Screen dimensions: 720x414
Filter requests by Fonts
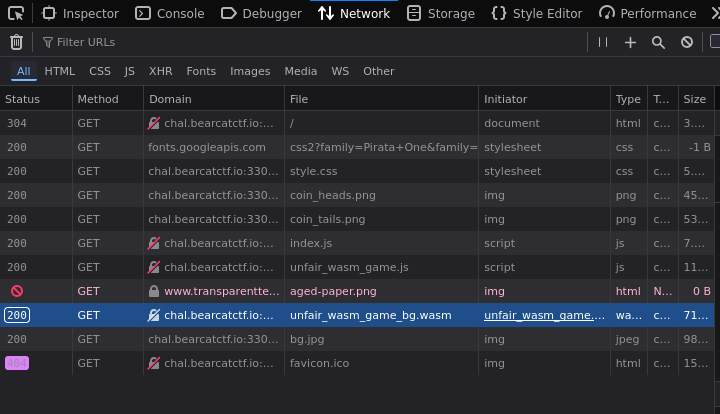(x=201, y=71)
